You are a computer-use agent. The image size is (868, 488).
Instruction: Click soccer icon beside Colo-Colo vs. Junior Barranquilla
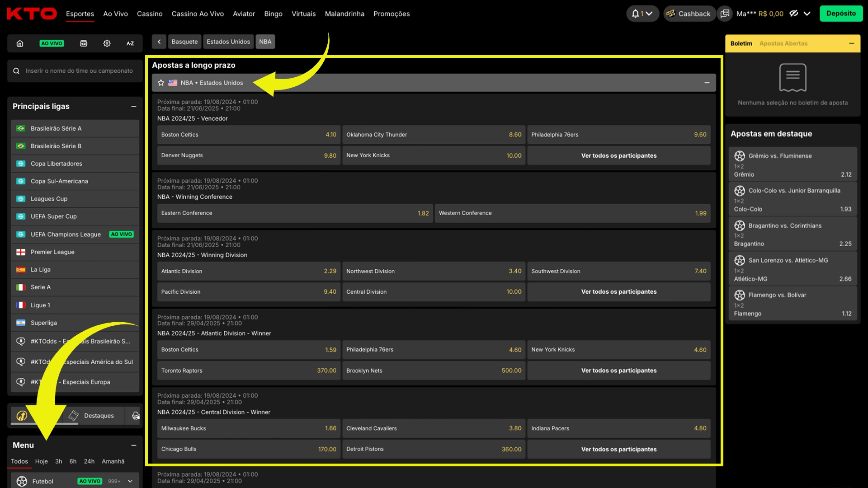(740, 191)
